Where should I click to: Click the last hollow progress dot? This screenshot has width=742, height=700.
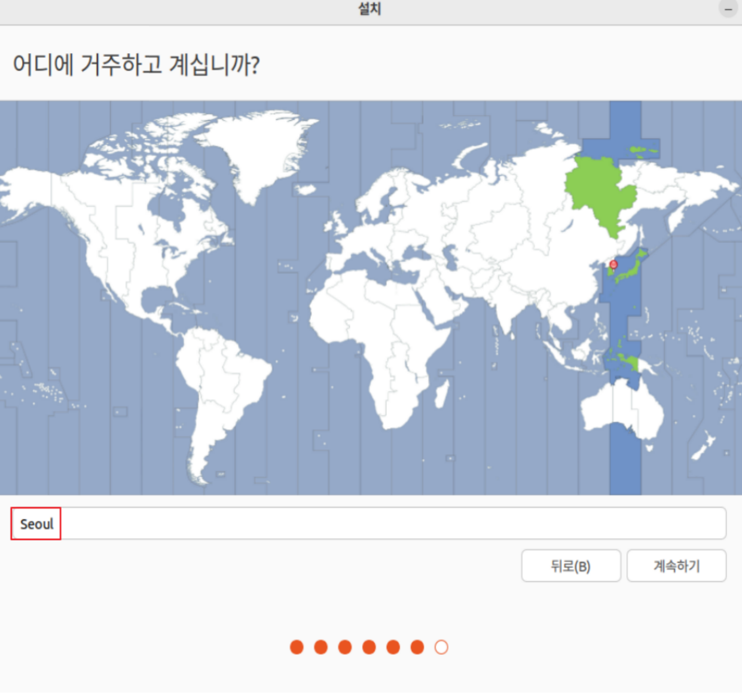(441, 647)
